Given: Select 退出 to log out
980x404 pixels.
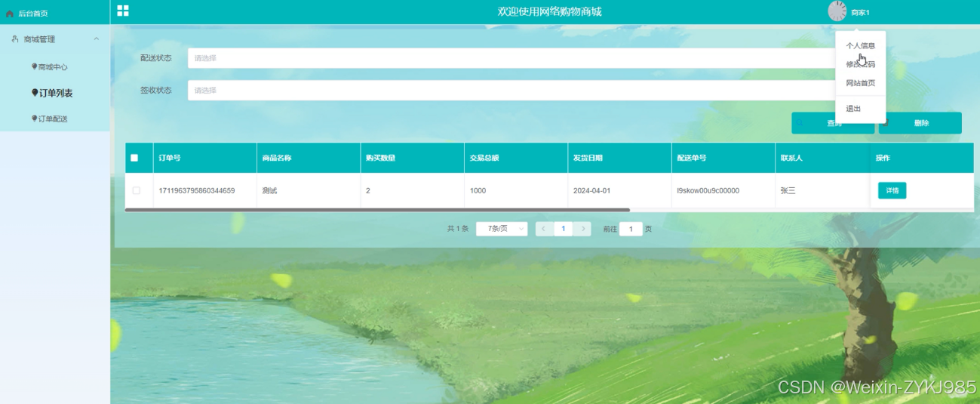Looking at the screenshot, I should 853,109.
